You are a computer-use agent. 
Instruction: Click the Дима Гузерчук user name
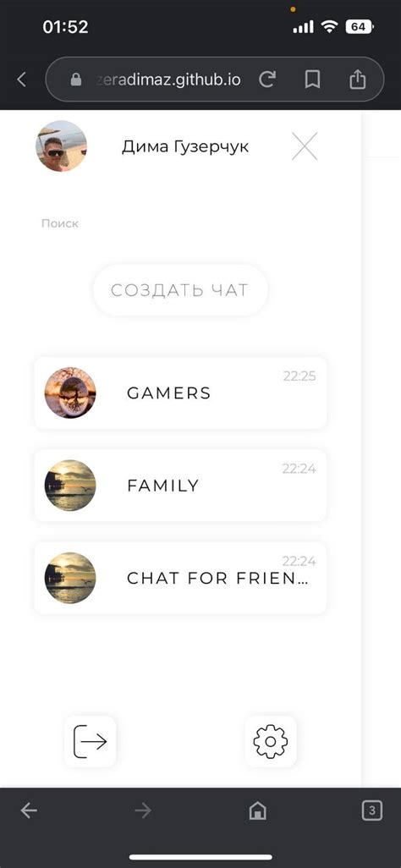(x=185, y=146)
